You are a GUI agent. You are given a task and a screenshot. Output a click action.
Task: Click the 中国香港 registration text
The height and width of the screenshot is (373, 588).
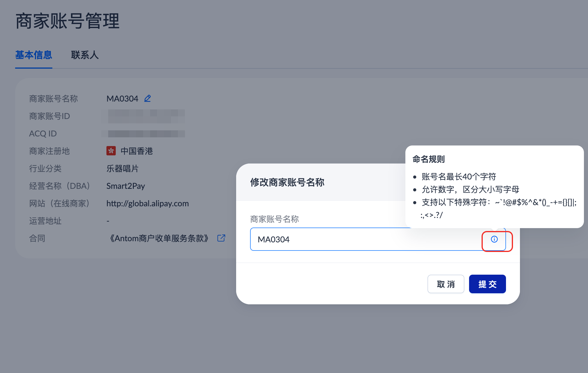pyautogui.click(x=137, y=151)
